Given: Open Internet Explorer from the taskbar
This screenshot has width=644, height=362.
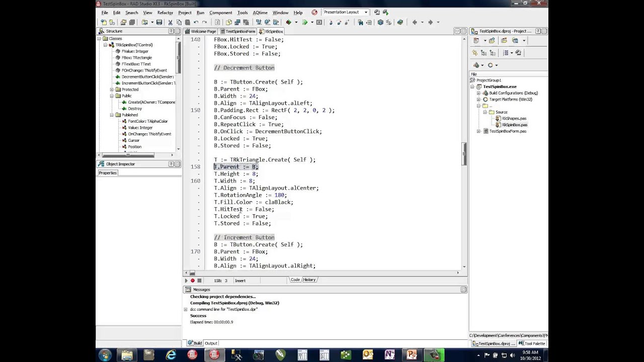Looking at the screenshot, I should (x=171, y=355).
